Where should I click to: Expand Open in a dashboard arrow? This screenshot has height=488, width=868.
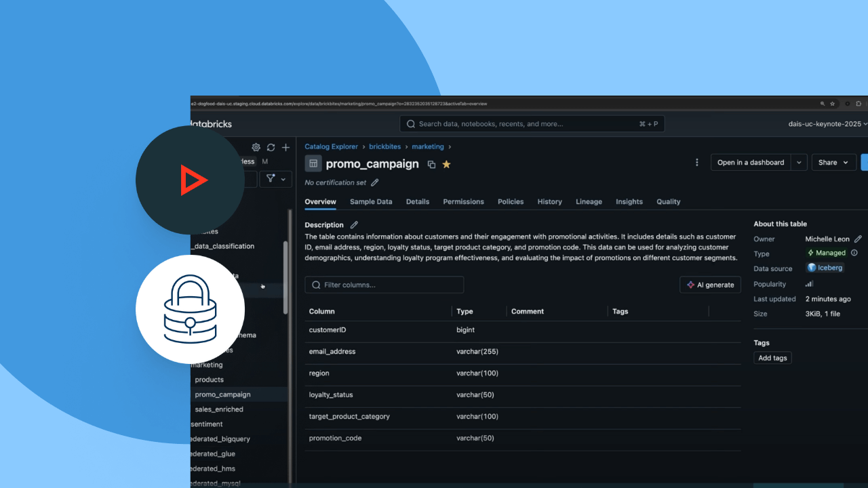(800, 163)
